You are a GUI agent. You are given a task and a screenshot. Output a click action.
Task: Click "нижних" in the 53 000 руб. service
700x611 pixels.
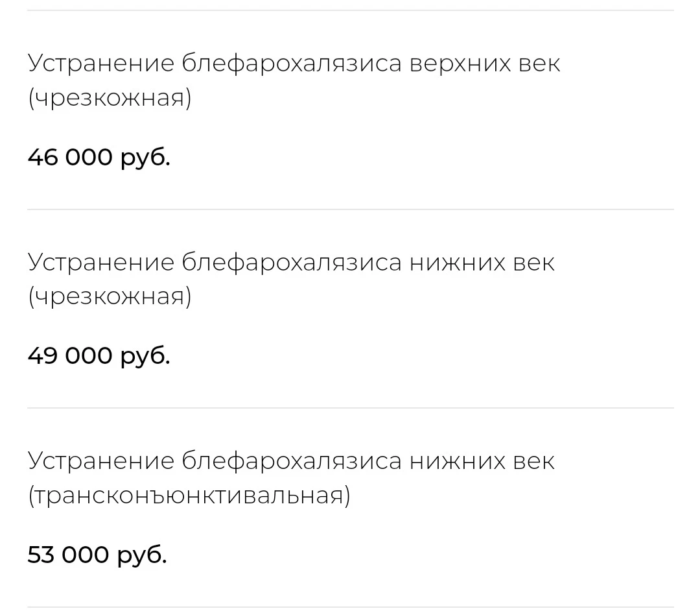[458, 461]
